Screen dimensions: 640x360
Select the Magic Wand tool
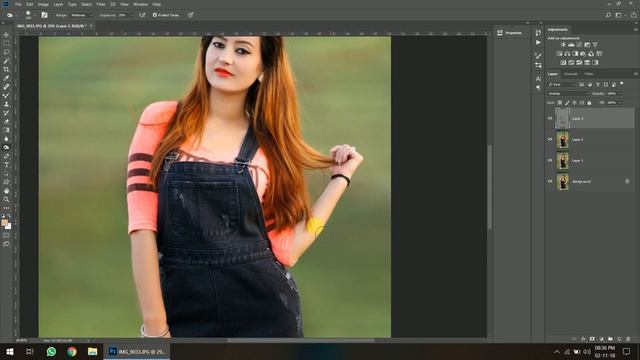tap(6, 61)
